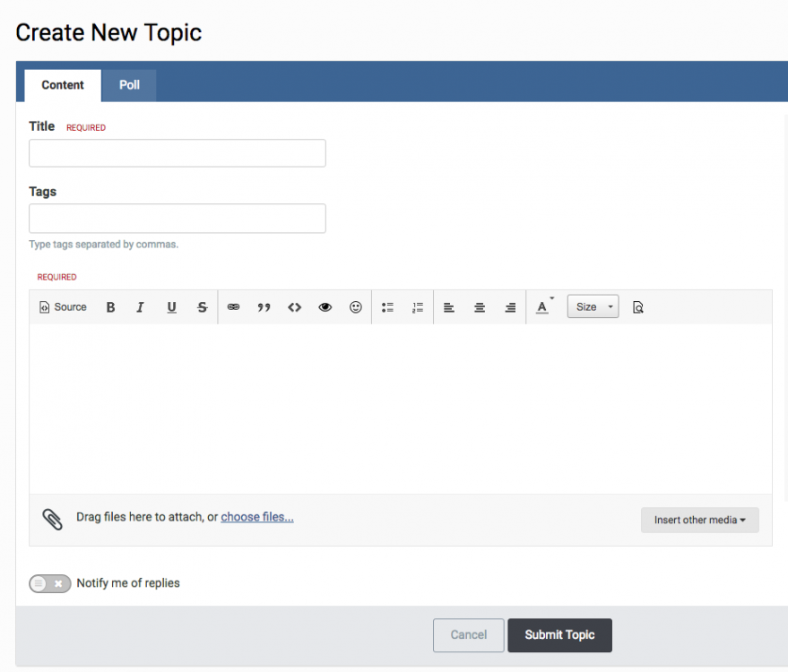The width and height of the screenshot is (788, 672).
Task: Click the choose files link
Action: tap(257, 517)
